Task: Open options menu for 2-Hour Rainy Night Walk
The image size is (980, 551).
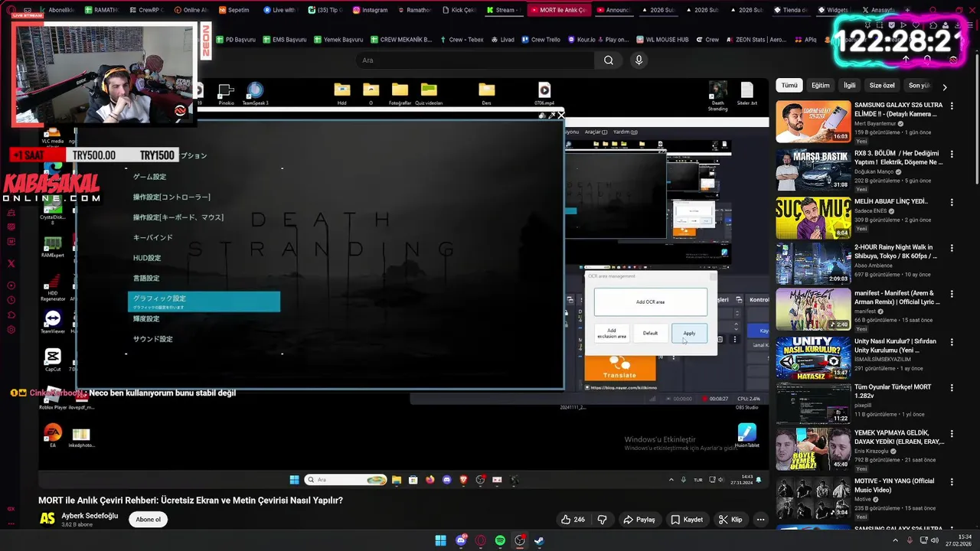Action: (952, 249)
